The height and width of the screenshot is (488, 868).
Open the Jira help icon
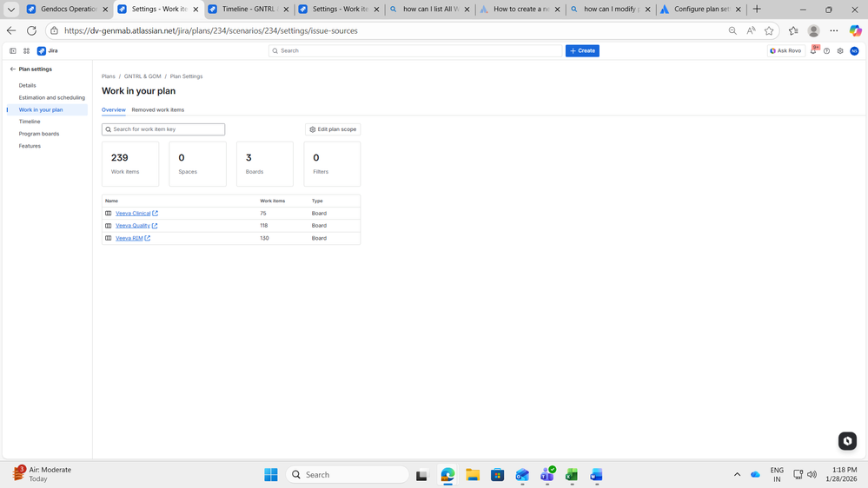(826, 51)
